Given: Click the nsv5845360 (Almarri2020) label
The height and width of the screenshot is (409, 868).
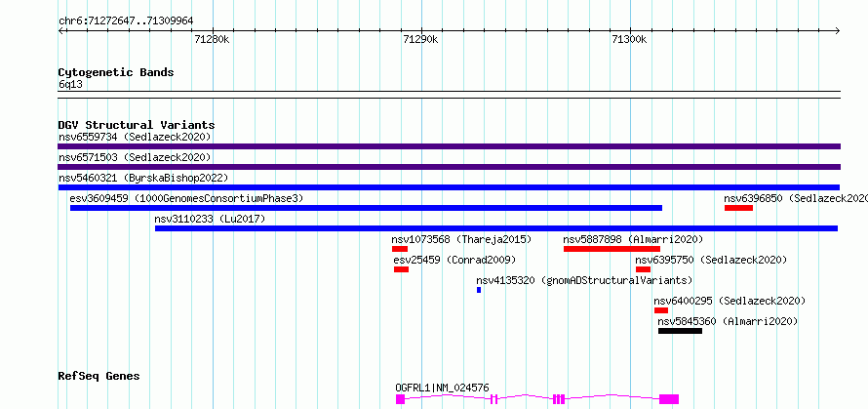Looking at the screenshot, I should point(728,321).
